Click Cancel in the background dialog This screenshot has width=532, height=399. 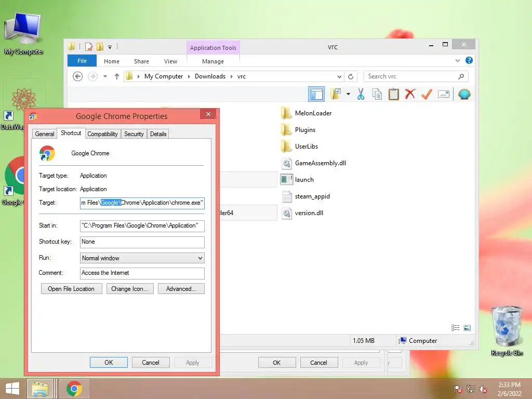pos(318,362)
